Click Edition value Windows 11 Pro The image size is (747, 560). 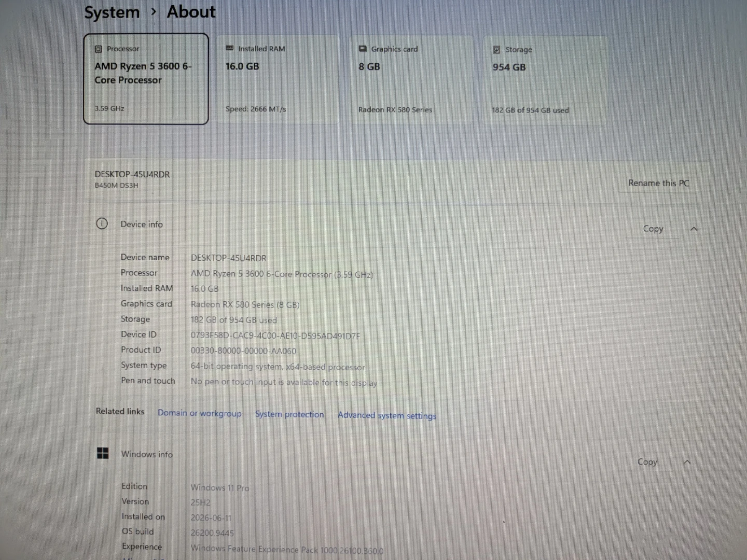(x=220, y=488)
